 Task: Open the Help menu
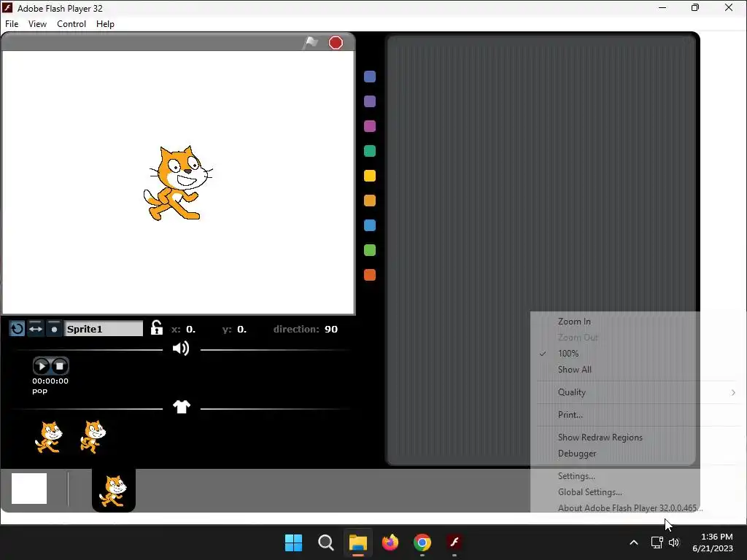click(x=105, y=24)
